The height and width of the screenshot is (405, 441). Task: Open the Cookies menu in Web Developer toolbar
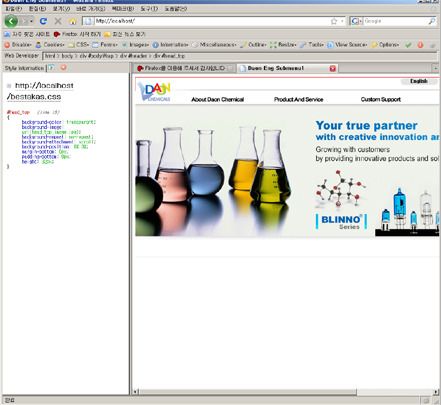[x=50, y=45]
